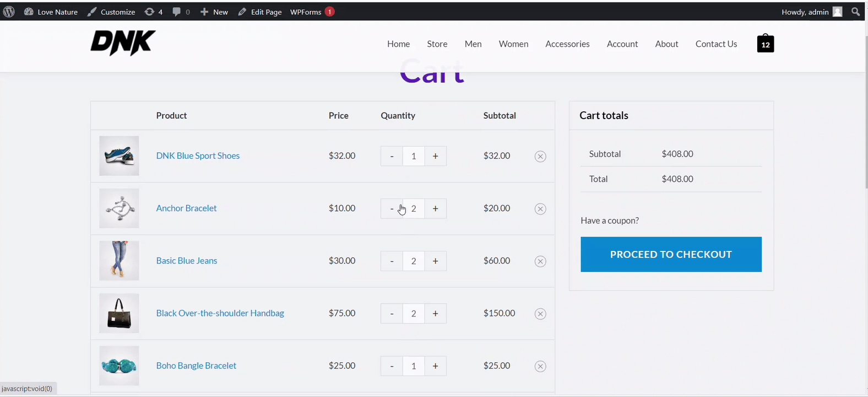
Task: Open DNK Blue Sport Shoes product link
Action: pos(198,155)
